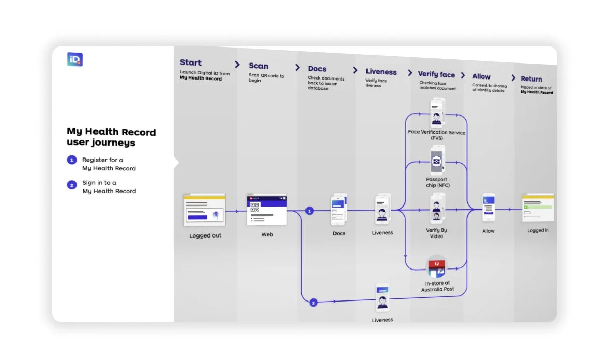
Task: Click the "Logged in" caption
Action: click(x=538, y=230)
